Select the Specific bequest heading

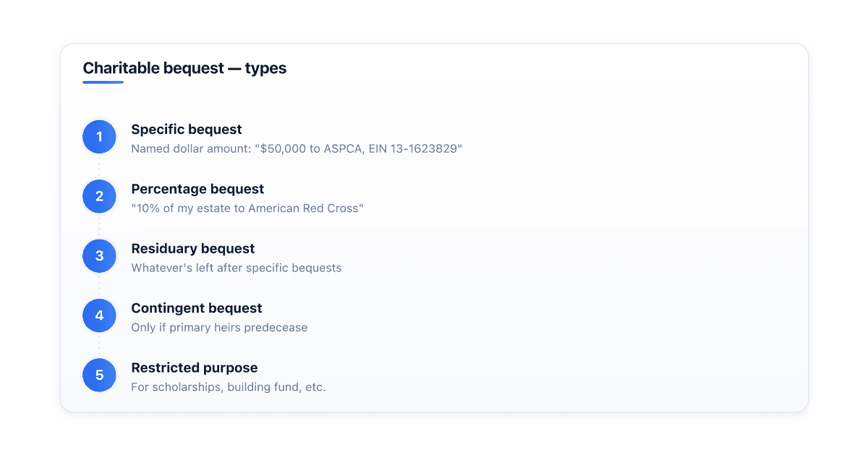tap(187, 130)
